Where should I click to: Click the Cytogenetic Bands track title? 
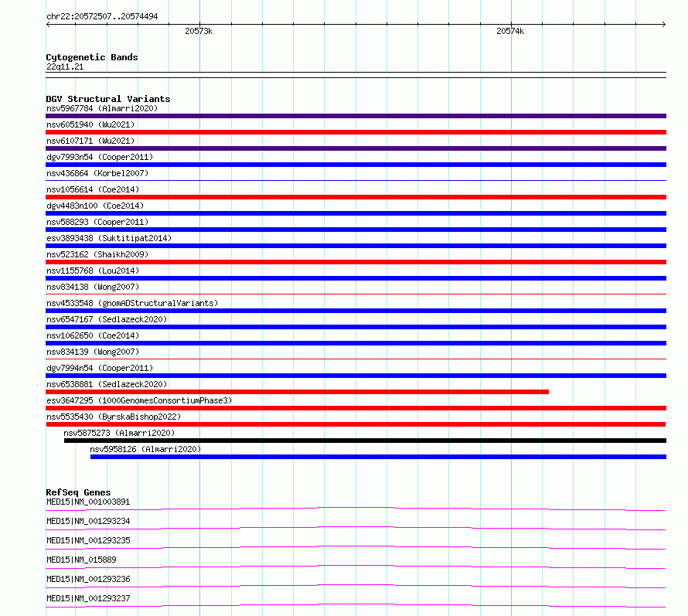coord(92,57)
